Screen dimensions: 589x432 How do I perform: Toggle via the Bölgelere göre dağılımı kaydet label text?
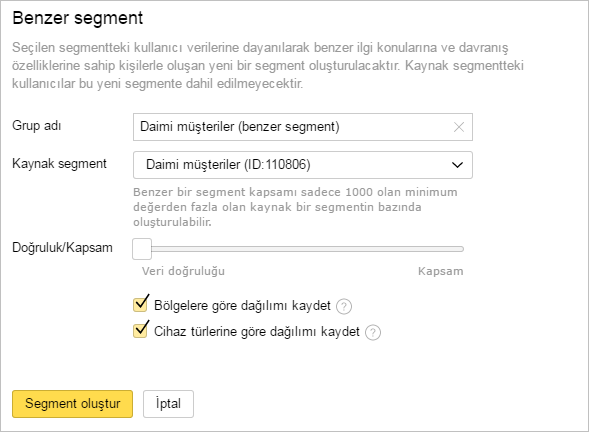(x=242, y=305)
